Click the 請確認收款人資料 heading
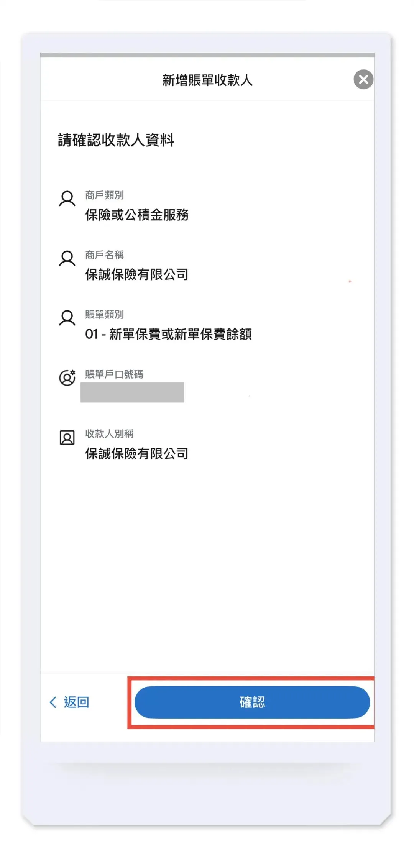 [116, 140]
